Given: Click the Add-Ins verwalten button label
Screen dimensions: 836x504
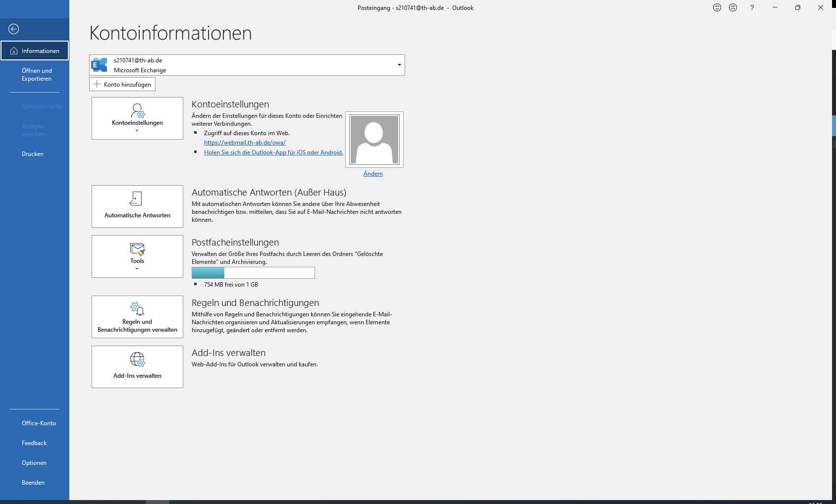Looking at the screenshot, I should click(x=137, y=376).
